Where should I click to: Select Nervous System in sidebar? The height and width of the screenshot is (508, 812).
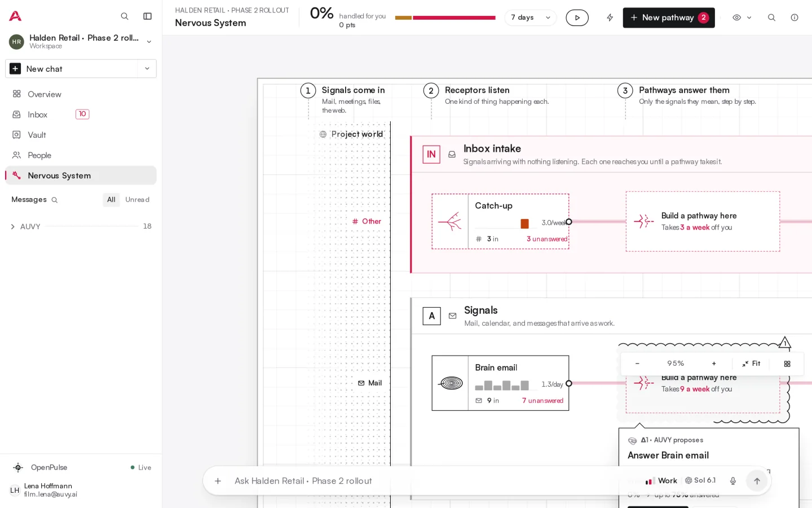point(81,176)
